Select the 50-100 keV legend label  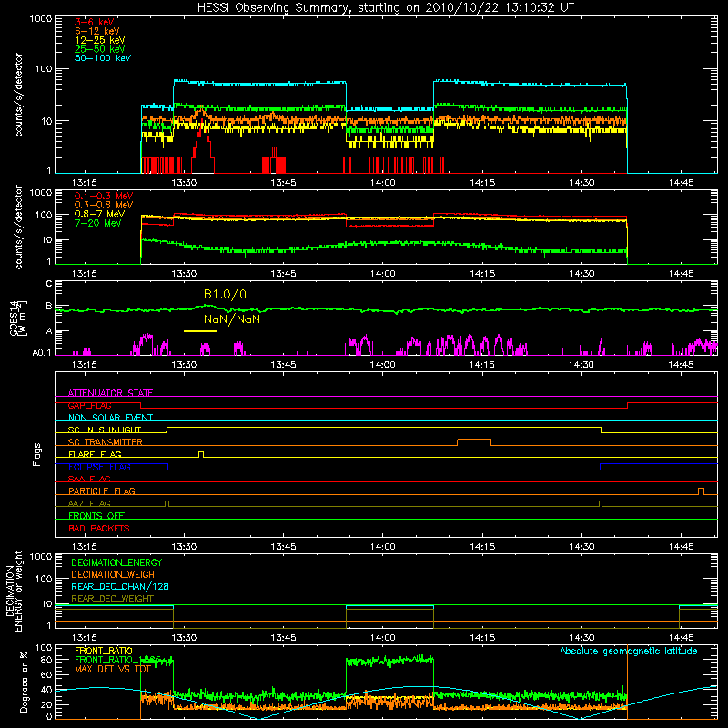click(x=103, y=58)
